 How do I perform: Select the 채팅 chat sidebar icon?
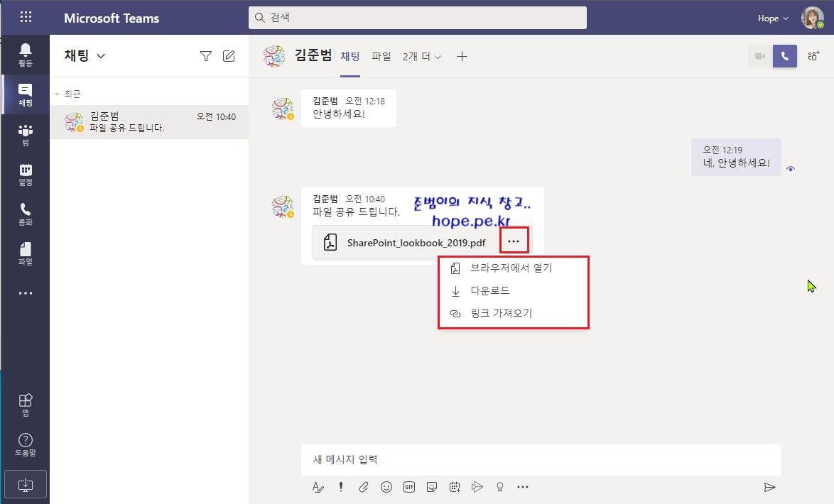pos(26,94)
